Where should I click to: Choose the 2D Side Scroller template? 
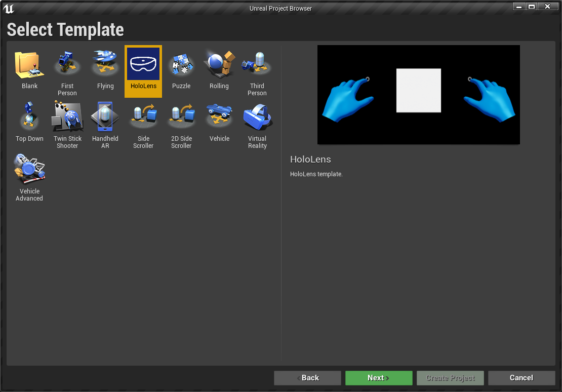[x=181, y=124]
